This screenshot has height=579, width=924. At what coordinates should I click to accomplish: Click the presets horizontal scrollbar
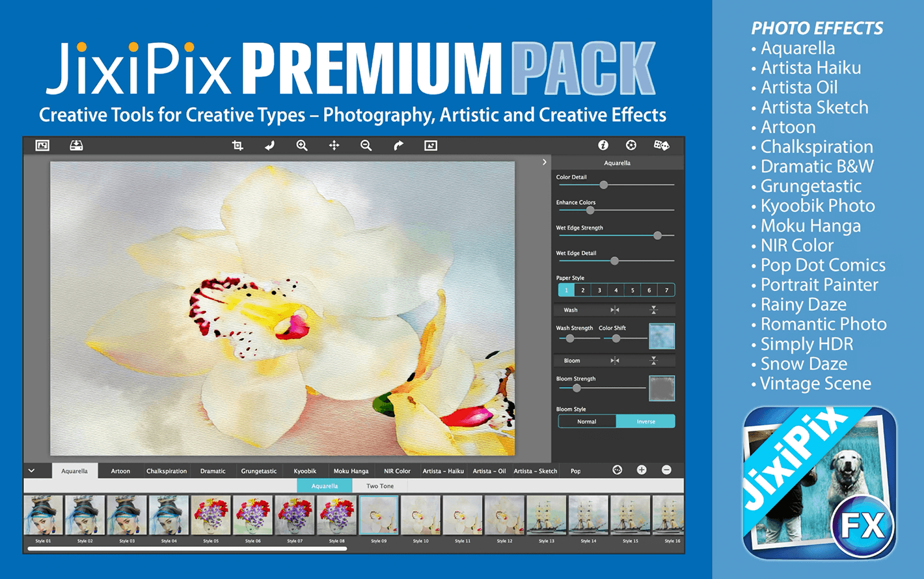[x=187, y=549]
